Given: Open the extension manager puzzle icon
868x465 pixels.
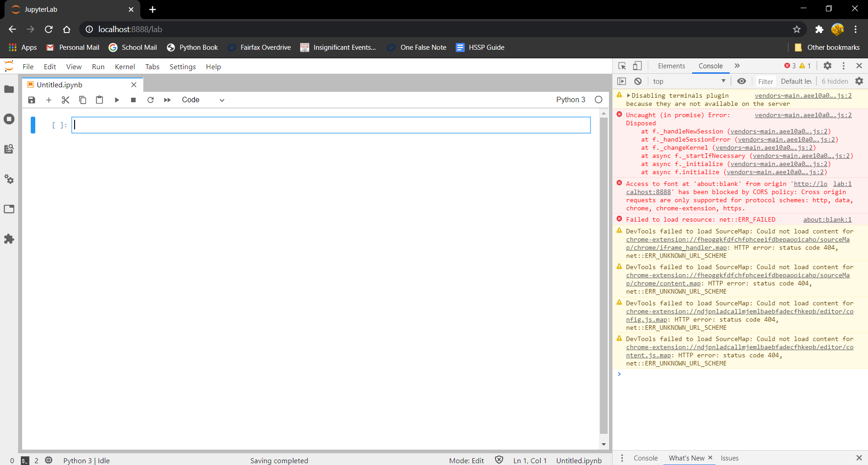Looking at the screenshot, I should click(9, 239).
